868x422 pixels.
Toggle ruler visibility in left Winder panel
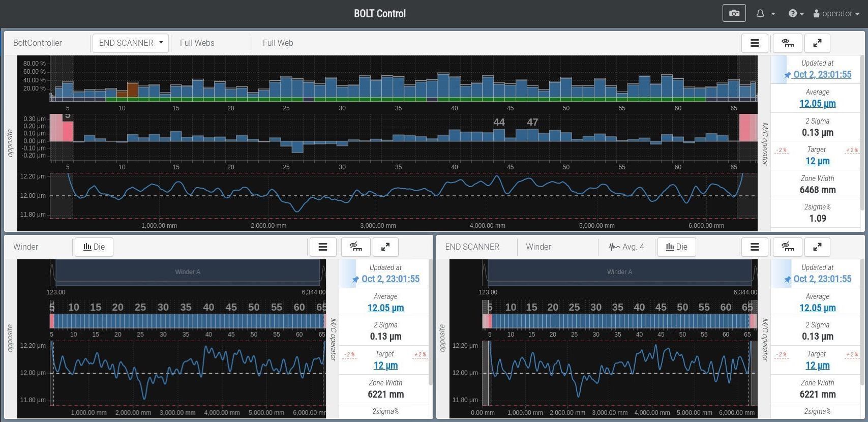(355, 247)
